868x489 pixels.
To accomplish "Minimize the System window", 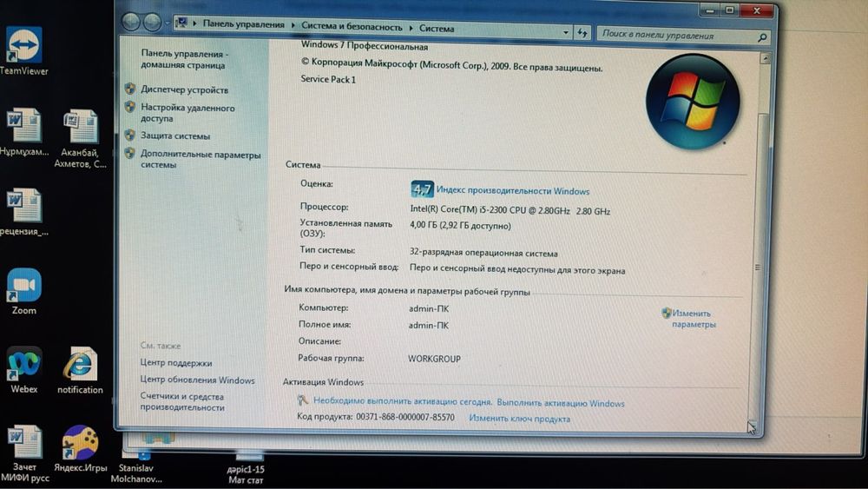I will point(710,10).
